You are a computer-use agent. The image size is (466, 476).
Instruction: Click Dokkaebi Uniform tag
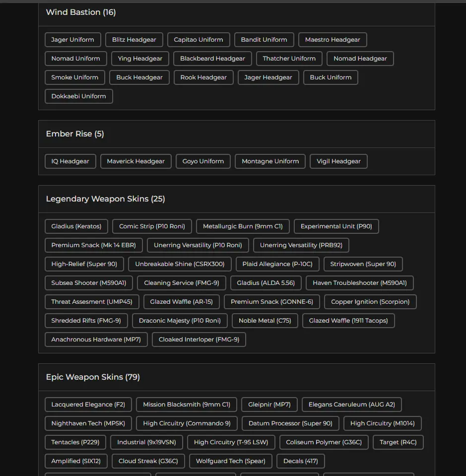(x=78, y=96)
